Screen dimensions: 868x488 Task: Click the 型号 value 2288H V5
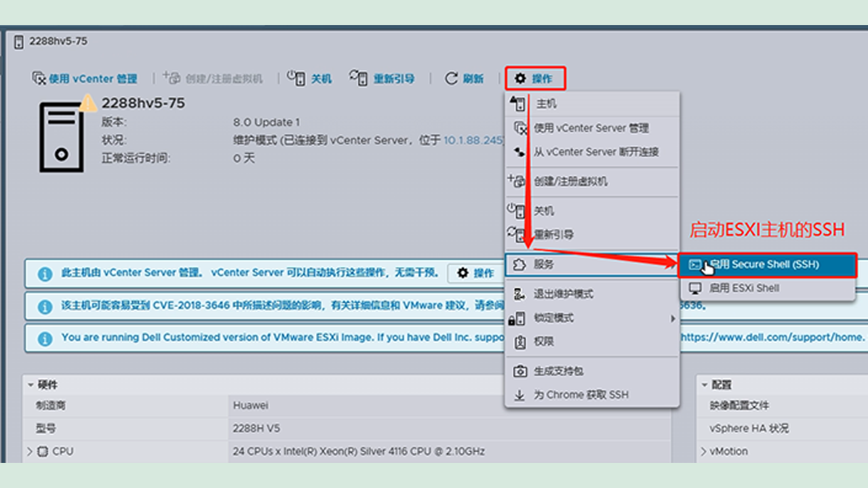256,428
